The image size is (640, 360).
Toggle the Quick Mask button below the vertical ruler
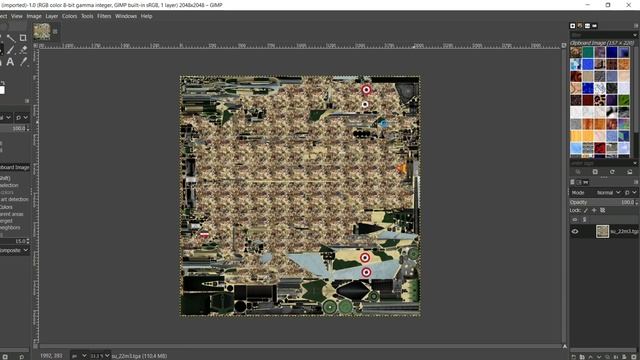pyautogui.click(x=36, y=347)
